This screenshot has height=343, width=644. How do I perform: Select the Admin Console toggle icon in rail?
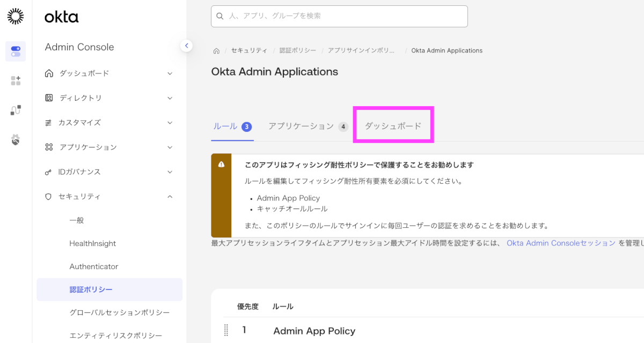16,51
